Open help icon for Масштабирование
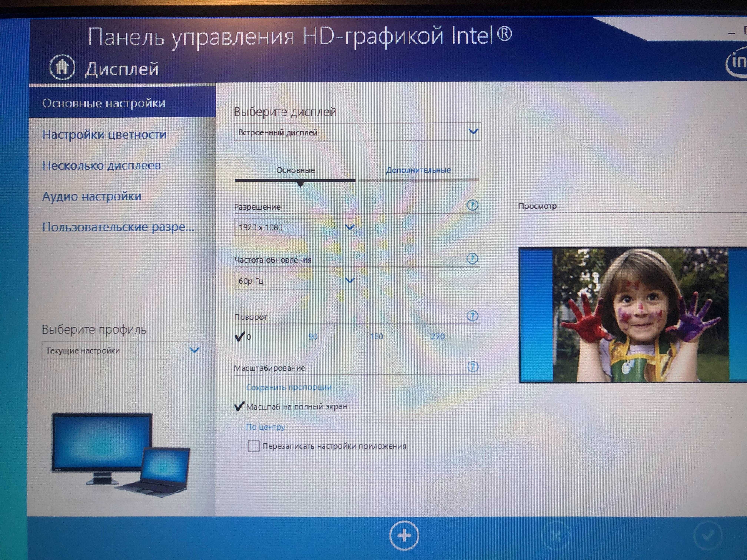Image resolution: width=747 pixels, height=560 pixels. pyautogui.click(x=473, y=367)
